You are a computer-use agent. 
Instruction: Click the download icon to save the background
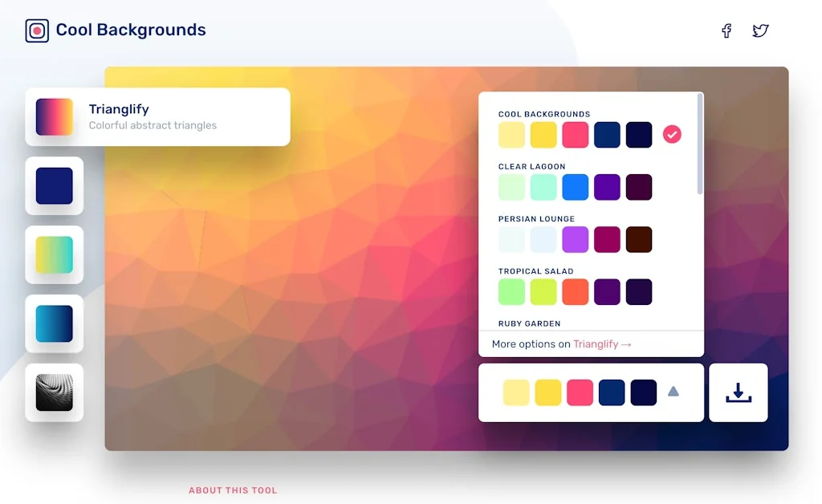point(738,392)
